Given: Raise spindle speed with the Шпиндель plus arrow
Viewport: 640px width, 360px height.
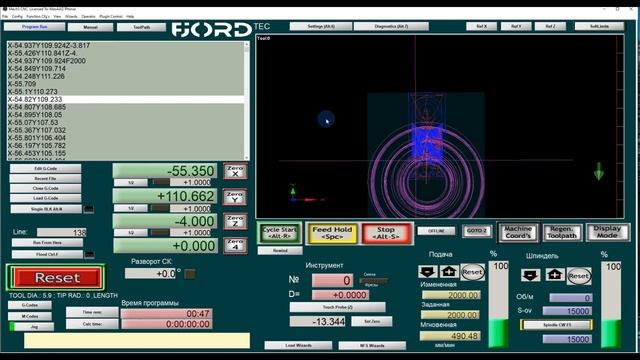Looking at the screenshot, I should (555, 276).
